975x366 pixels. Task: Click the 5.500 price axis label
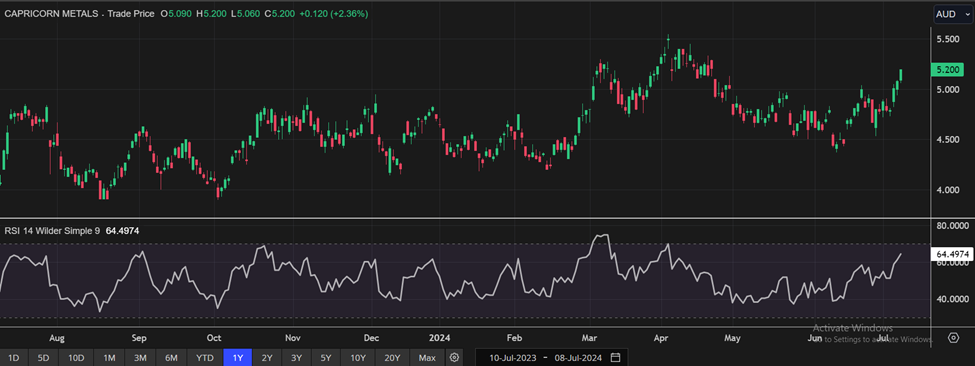[x=948, y=39]
